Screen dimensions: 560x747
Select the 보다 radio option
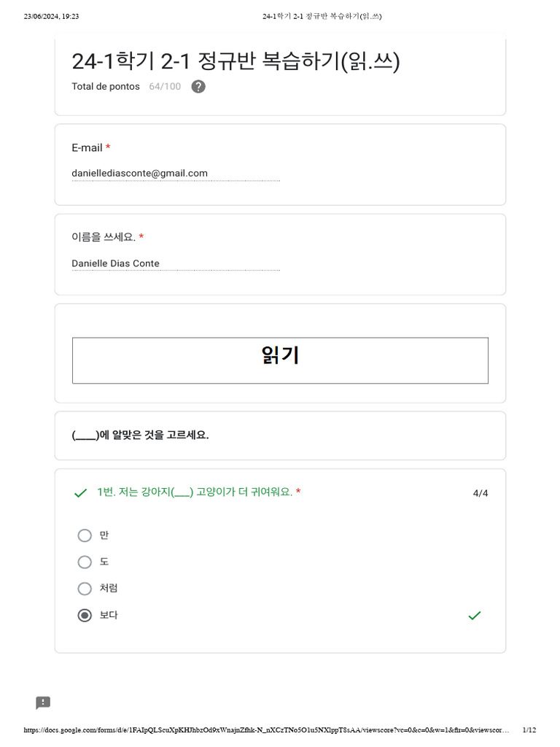pos(85,615)
